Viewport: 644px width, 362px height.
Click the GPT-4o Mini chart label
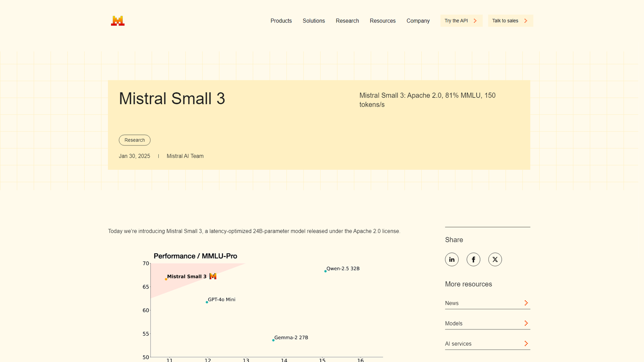pos(221,299)
